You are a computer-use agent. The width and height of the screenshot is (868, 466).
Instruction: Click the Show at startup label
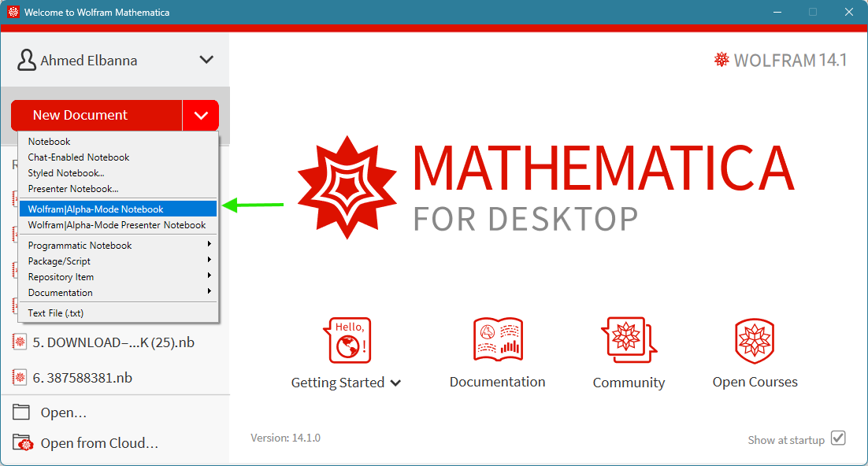click(786, 440)
